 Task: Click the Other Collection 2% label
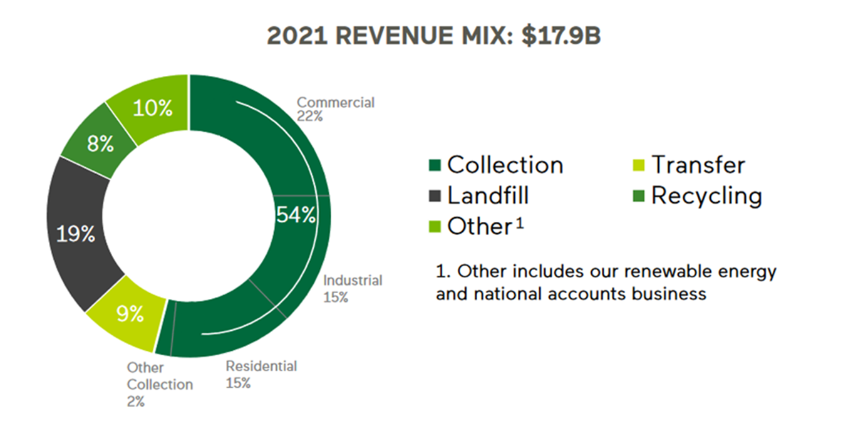click(x=159, y=384)
